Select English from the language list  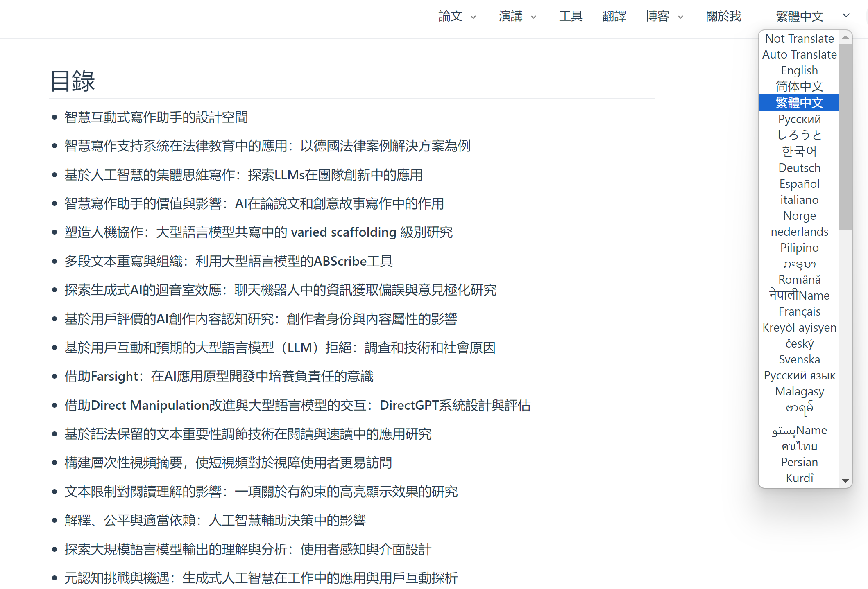tap(799, 70)
